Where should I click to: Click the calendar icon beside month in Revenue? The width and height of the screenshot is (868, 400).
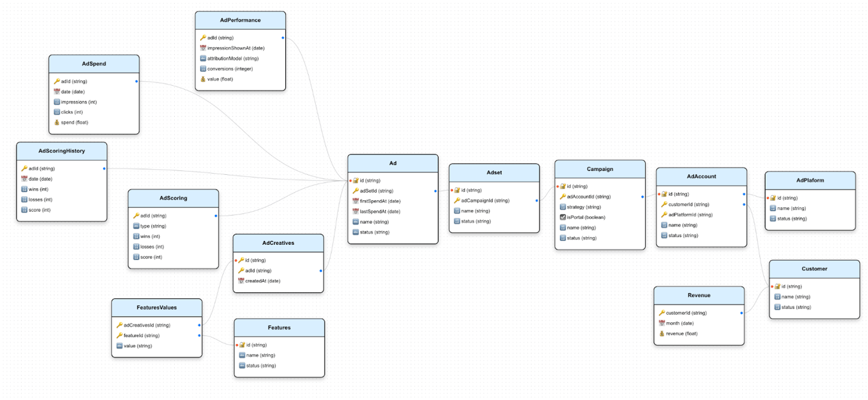(661, 323)
